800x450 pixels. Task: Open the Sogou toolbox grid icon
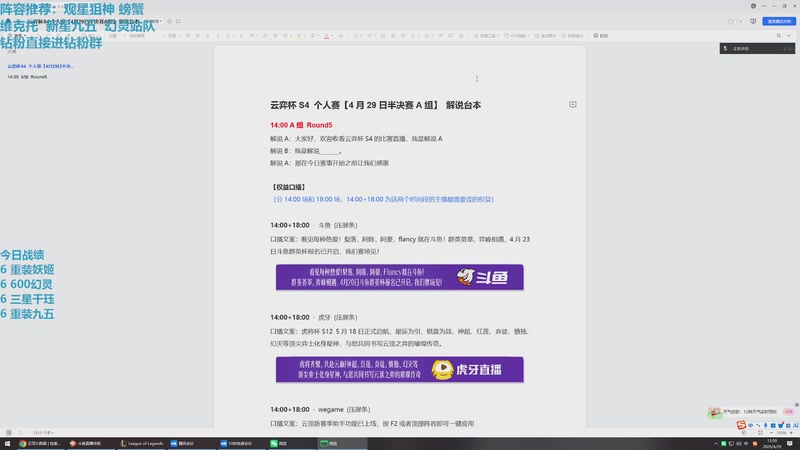point(788,425)
